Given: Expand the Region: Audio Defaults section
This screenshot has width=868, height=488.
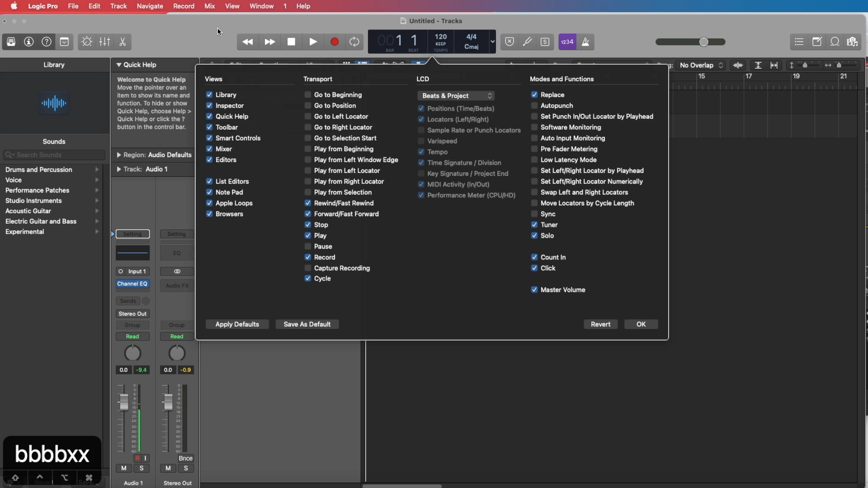Looking at the screenshot, I should pyautogui.click(x=119, y=155).
